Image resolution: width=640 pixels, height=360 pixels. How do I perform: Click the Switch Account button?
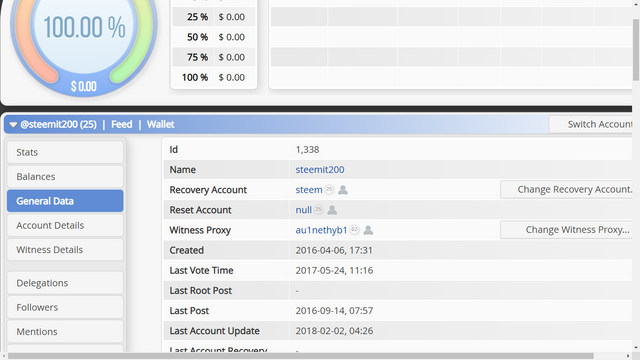(591, 124)
